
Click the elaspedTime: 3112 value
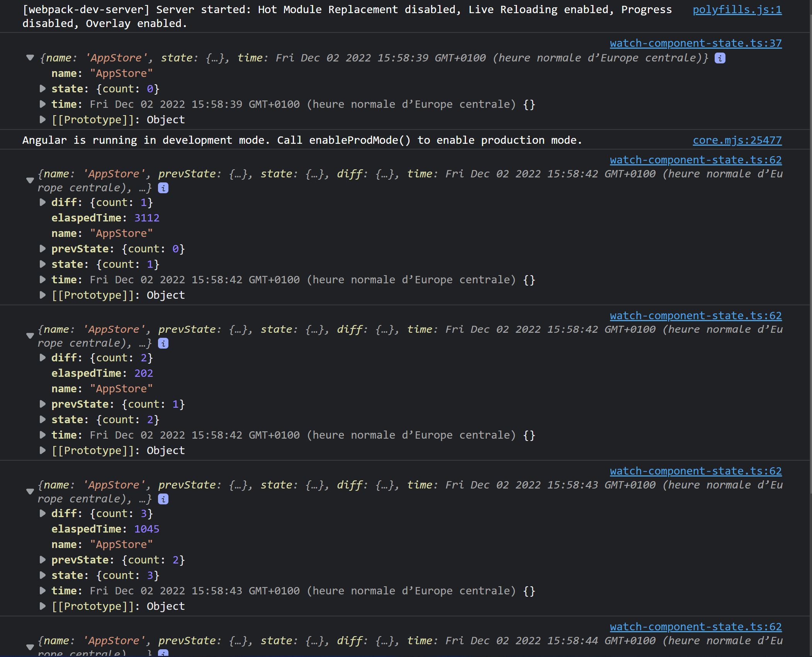[147, 218]
